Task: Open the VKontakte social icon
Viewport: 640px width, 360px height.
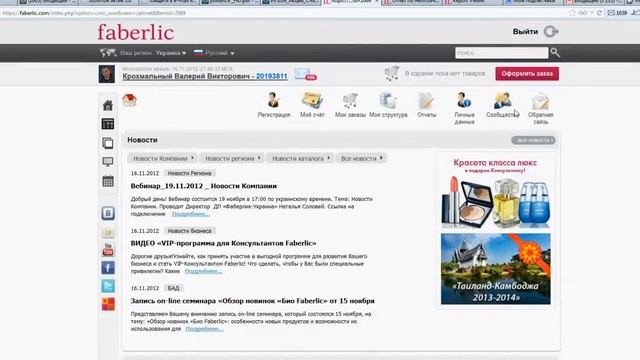Action: tap(108, 213)
